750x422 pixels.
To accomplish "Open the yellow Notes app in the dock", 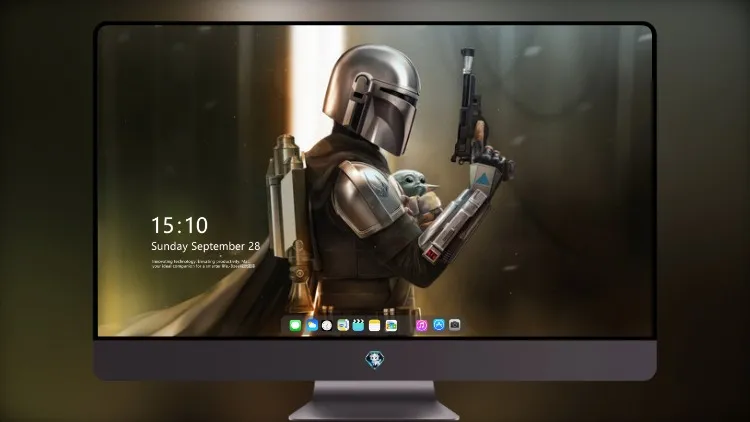I will pos(375,325).
